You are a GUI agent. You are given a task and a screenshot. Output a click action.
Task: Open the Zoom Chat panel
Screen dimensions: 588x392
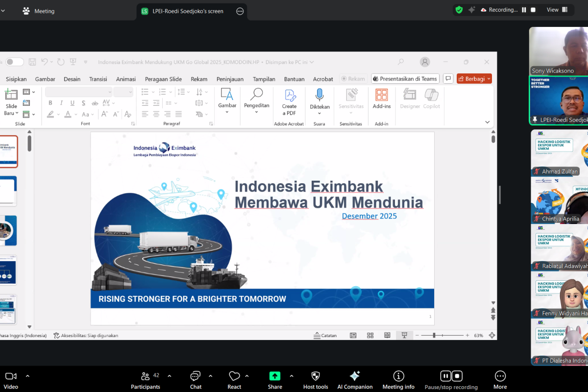click(x=196, y=380)
